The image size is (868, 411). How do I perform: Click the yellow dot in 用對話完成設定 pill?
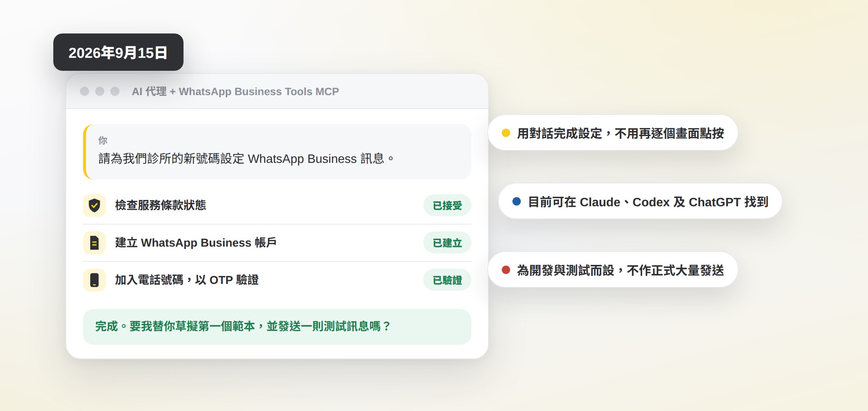(x=506, y=133)
